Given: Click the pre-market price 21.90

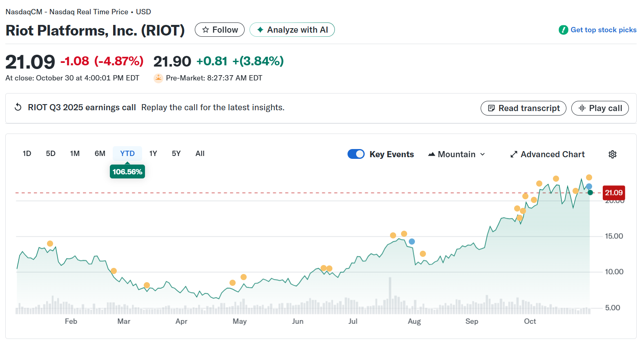Looking at the screenshot, I should [x=172, y=61].
